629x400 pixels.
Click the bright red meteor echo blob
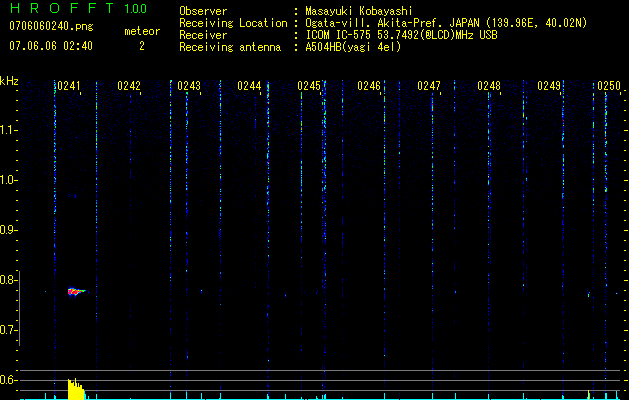coord(75,292)
